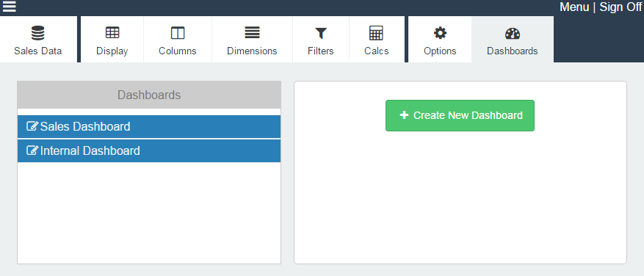Open the Columns layout icon
The height and width of the screenshot is (276, 644).
coord(178,33)
